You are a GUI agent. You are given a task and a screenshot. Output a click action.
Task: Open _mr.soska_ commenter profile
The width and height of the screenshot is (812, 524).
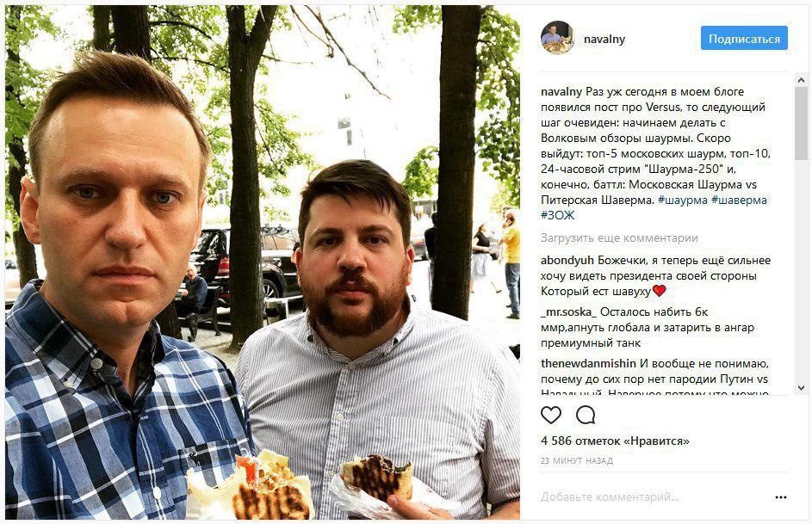pos(568,312)
